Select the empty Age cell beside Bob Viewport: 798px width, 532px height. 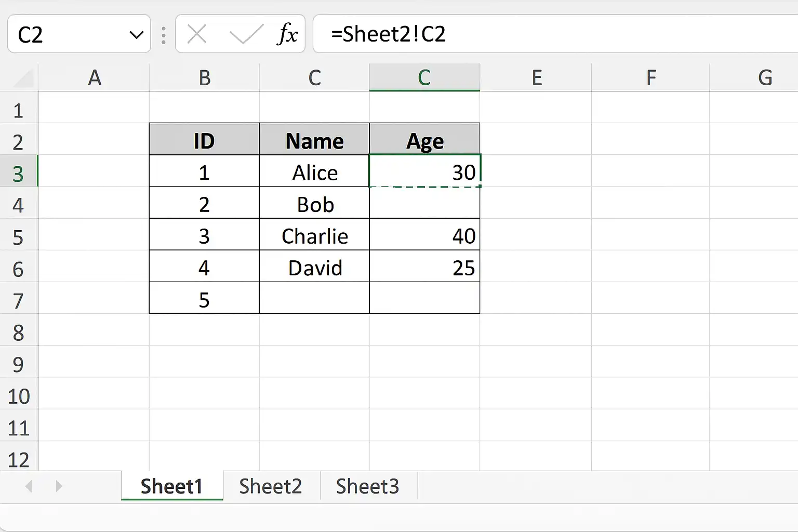point(424,204)
